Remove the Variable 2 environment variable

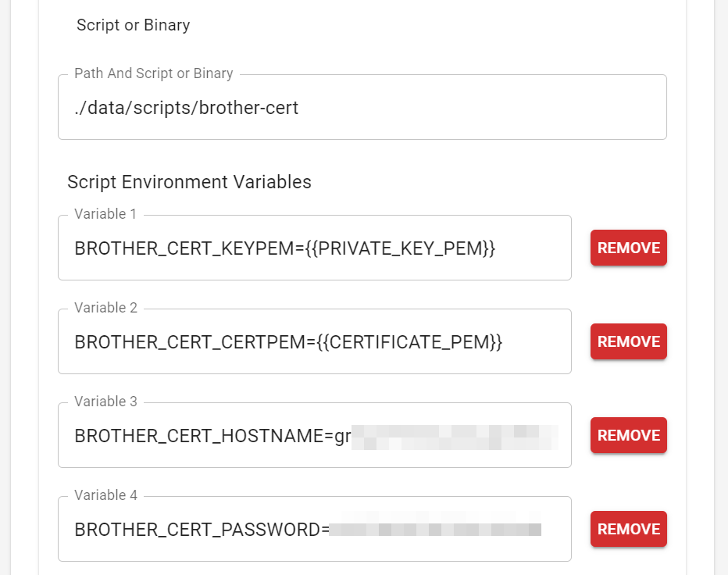pyautogui.click(x=628, y=341)
